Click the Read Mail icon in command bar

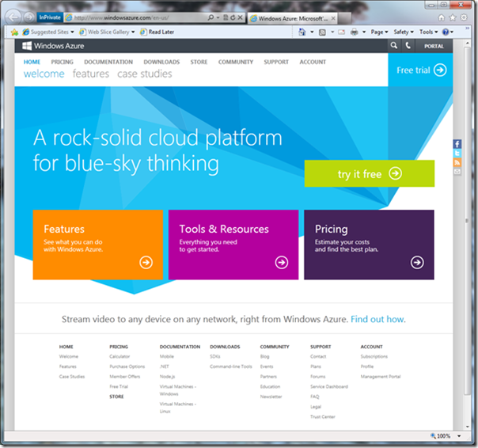(x=341, y=32)
